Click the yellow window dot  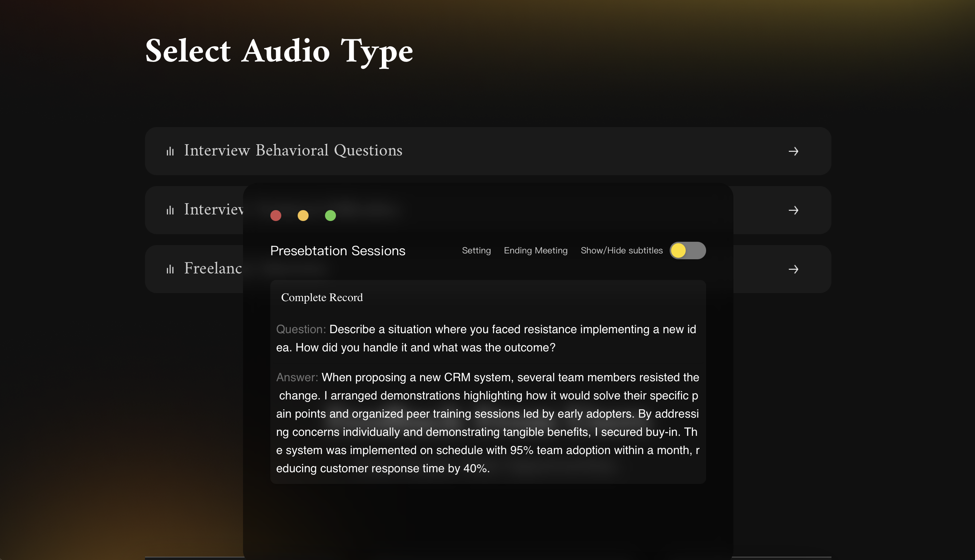303,216
